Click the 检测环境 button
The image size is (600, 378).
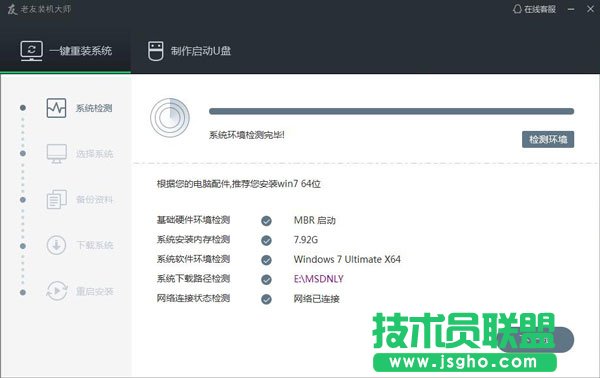coord(548,139)
